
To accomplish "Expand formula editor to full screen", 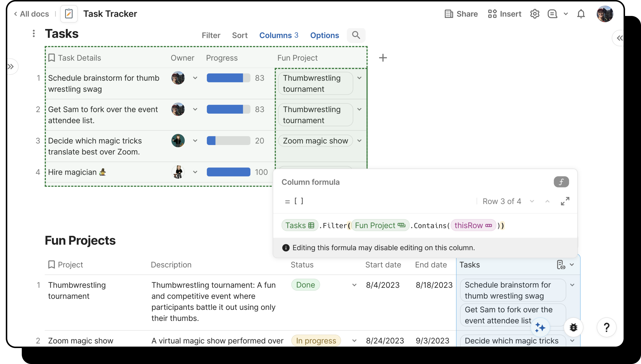I will (x=565, y=201).
